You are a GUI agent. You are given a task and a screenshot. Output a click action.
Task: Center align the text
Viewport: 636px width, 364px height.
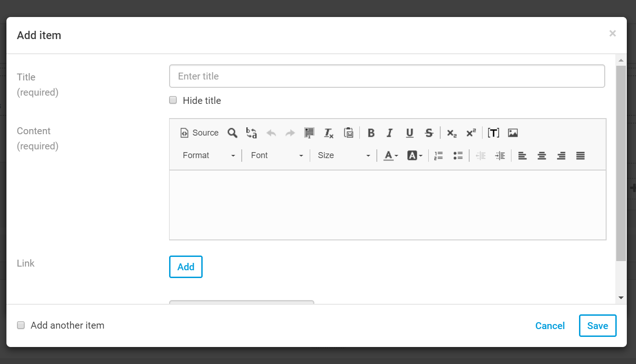(542, 155)
